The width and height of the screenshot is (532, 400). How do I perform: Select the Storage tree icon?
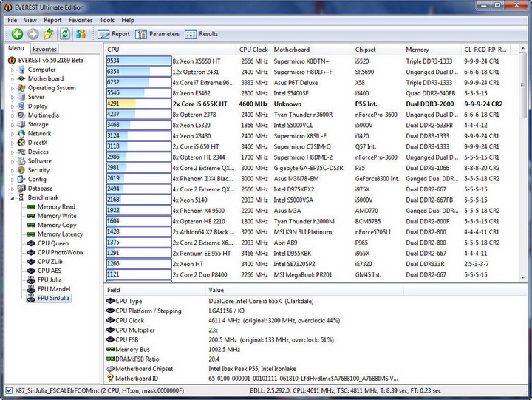[21, 124]
